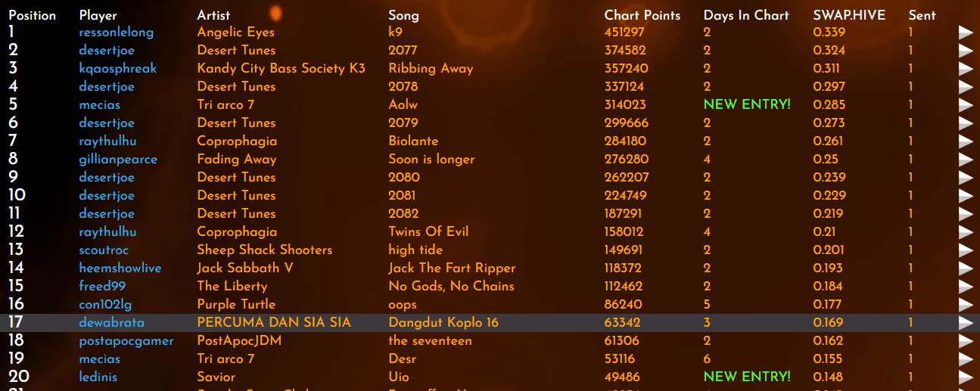Click the Chart Points column header
This screenshot has height=391, width=980.
[x=642, y=15]
